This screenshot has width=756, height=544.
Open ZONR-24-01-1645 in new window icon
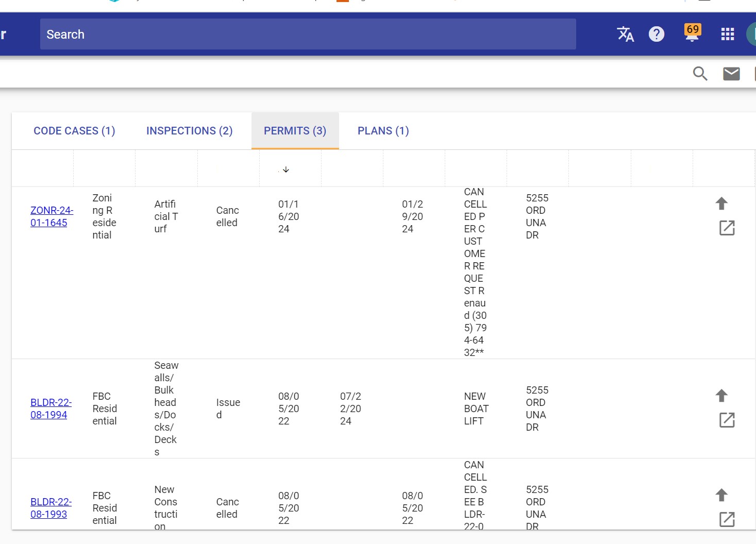coord(727,228)
